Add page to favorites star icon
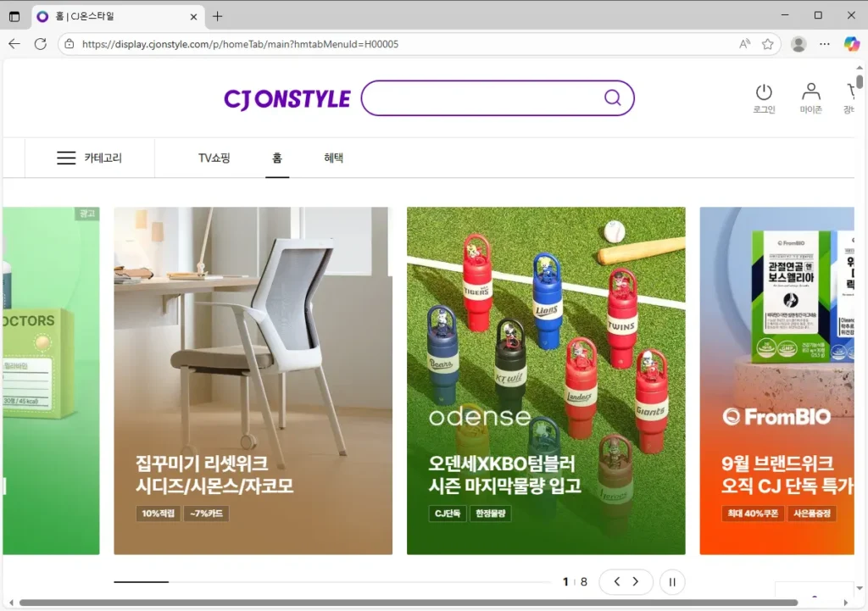Image resolution: width=868 pixels, height=611 pixels. [x=768, y=44]
